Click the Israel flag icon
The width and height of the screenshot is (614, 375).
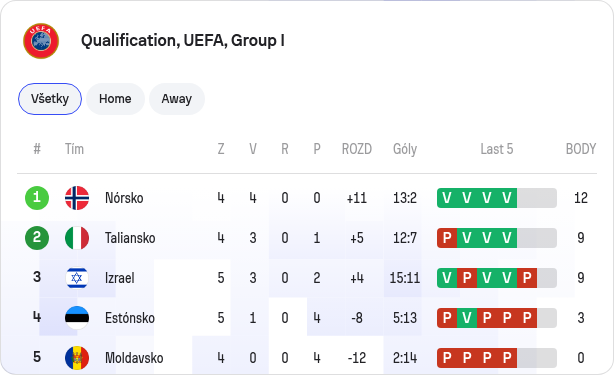[77, 278]
